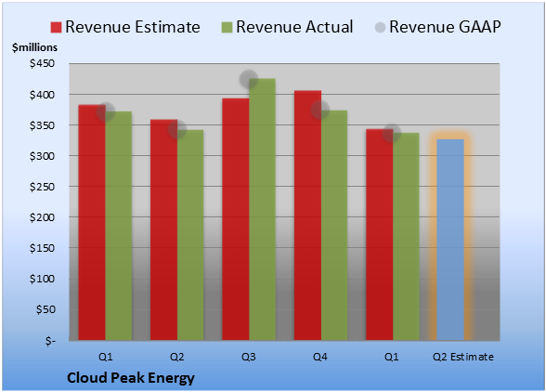Viewport: 546px width, 392px height.
Task: Click the 'Q4' category label
Action: 320,357
